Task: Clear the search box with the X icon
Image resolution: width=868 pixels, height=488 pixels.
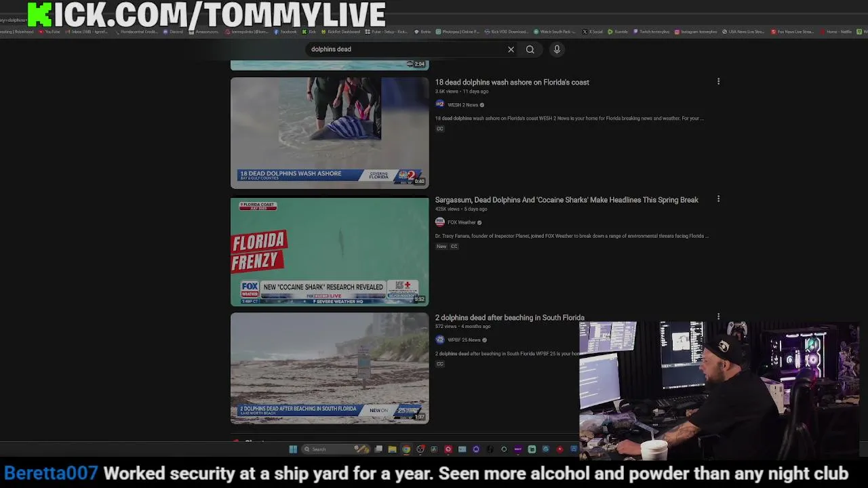Action: point(511,49)
